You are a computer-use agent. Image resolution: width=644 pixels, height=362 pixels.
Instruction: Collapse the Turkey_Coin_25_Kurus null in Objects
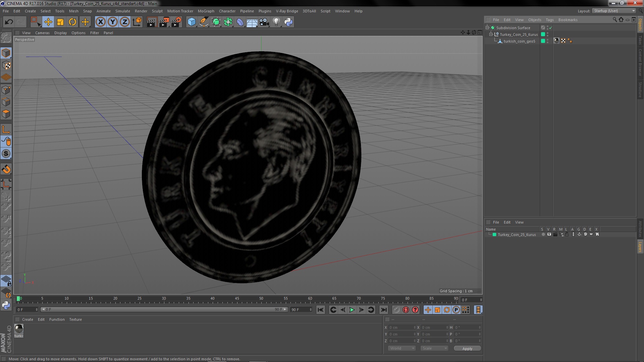click(491, 34)
